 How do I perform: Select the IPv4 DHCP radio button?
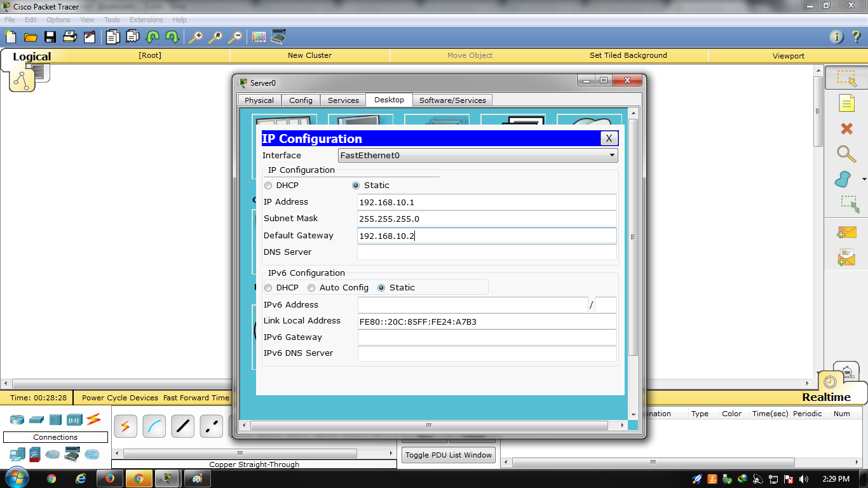pos(268,186)
